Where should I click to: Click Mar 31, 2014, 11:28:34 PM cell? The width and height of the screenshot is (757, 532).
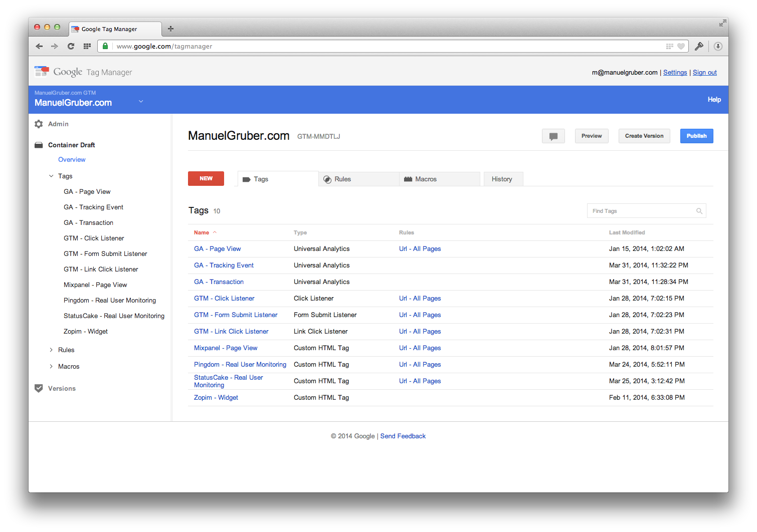(x=648, y=282)
